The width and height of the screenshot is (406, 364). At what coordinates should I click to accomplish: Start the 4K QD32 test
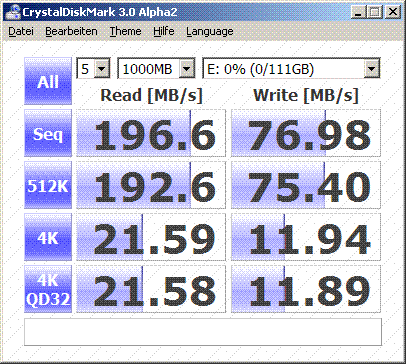point(48,289)
